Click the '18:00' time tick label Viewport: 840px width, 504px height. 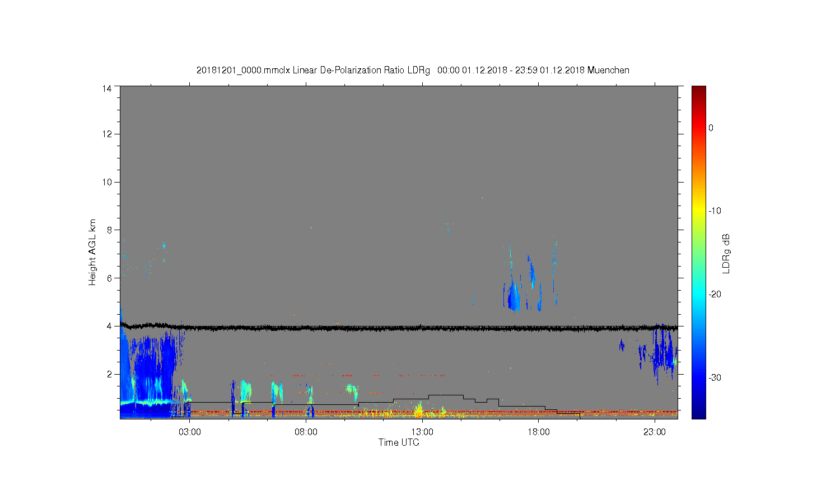[x=539, y=432]
